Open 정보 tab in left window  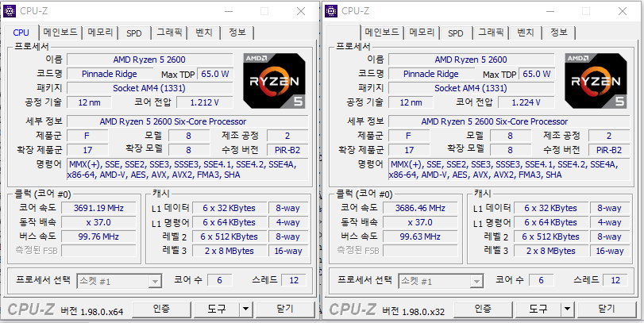click(237, 33)
